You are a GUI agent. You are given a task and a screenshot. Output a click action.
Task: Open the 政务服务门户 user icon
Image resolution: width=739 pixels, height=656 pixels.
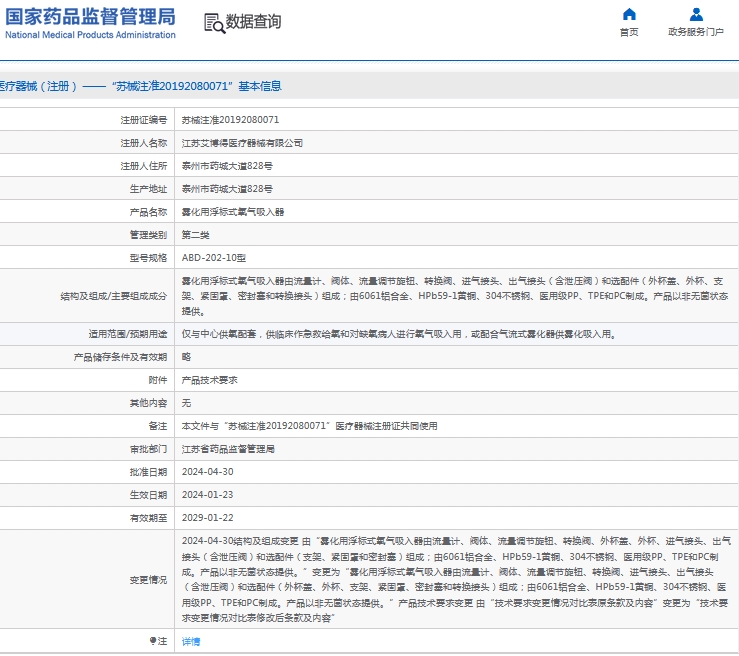(696, 15)
